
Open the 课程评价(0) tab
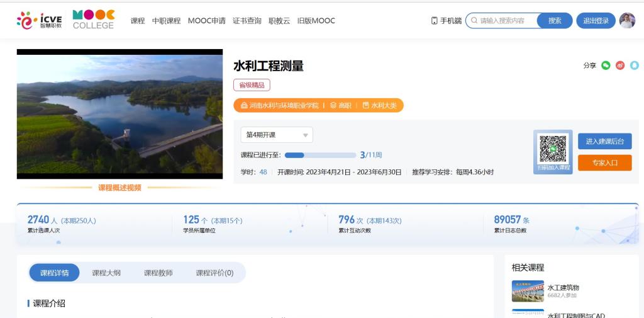click(214, 273)
